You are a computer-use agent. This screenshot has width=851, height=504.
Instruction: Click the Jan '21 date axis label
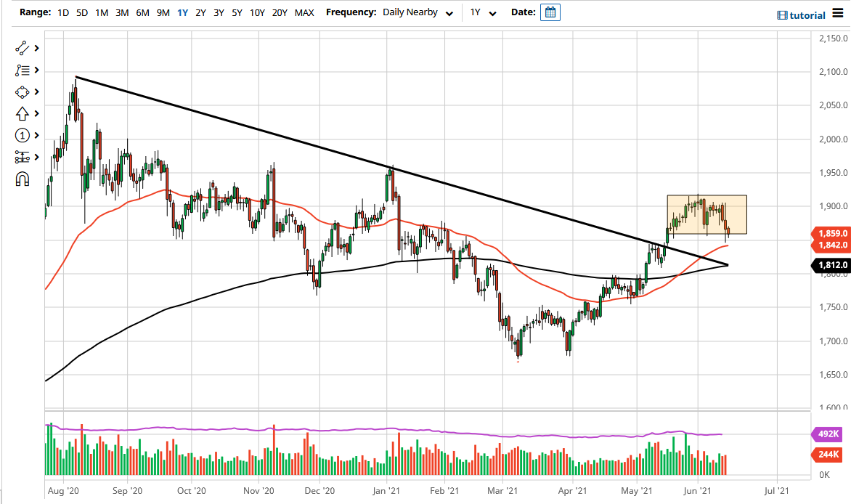click(x=386, y=491)
